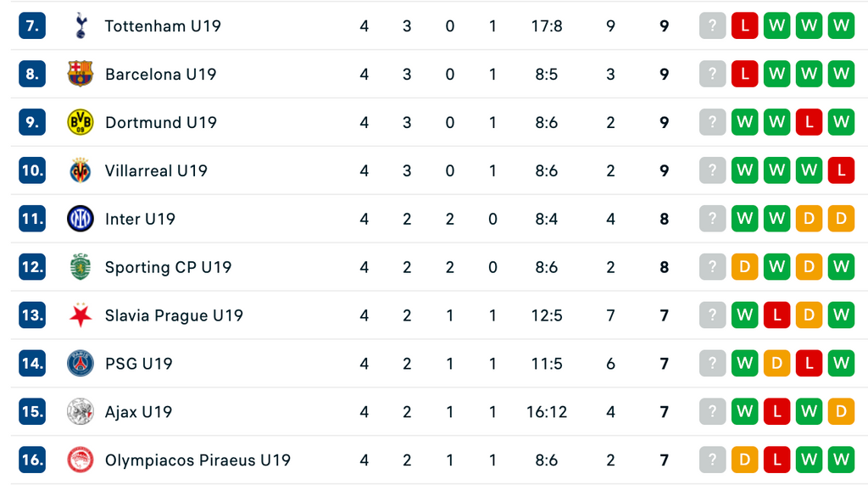Click the Ajax U19 club logo
The height and width of the screenshot is (485, 868).
pos(81,412)
